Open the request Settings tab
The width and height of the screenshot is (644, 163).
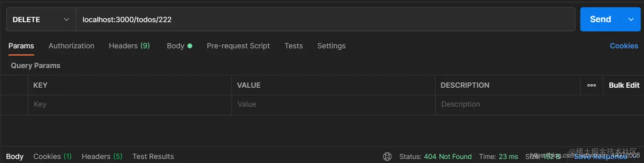[x=331, y=46]
